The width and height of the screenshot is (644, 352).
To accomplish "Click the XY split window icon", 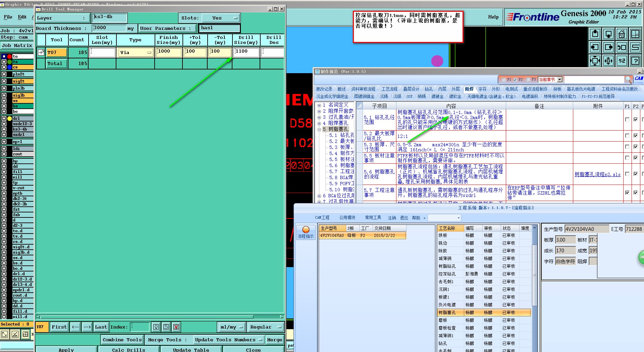I will 635,34.
